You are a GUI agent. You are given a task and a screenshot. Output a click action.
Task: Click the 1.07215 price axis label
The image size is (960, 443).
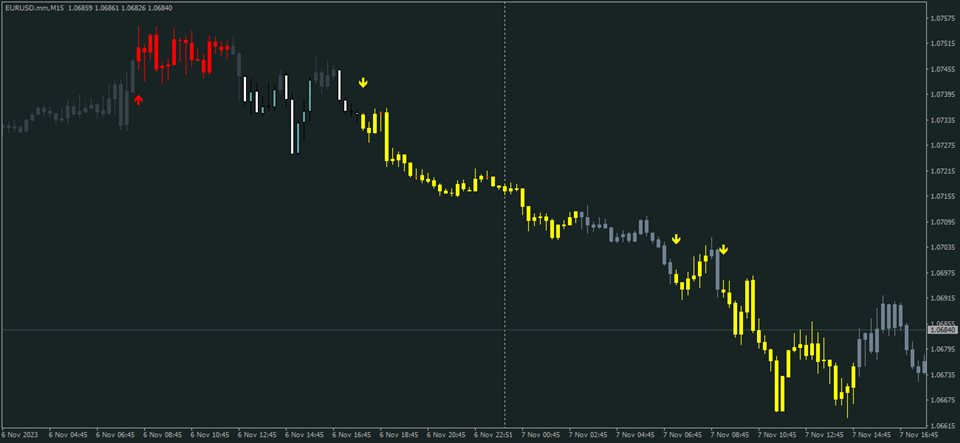tap(943, 171)
